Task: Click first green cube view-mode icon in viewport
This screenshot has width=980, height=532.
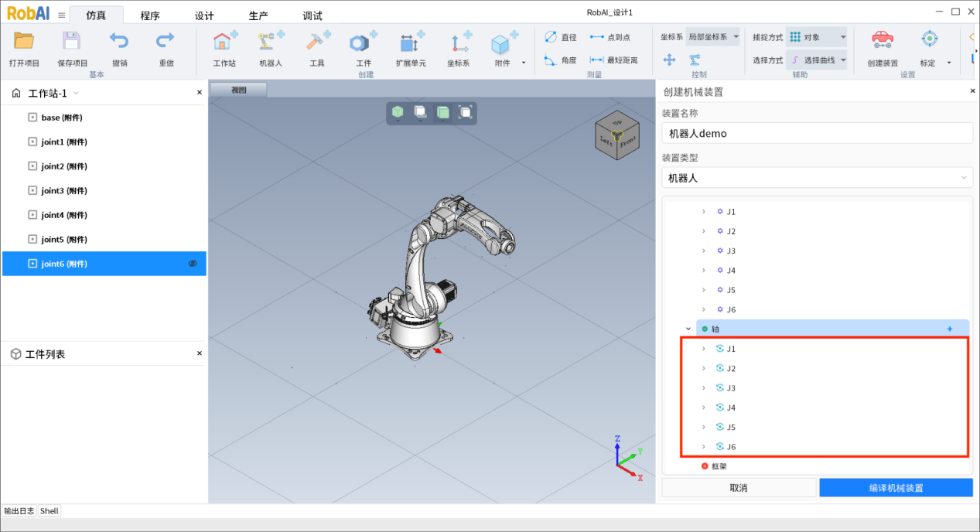Action: [x=398, y=112]
